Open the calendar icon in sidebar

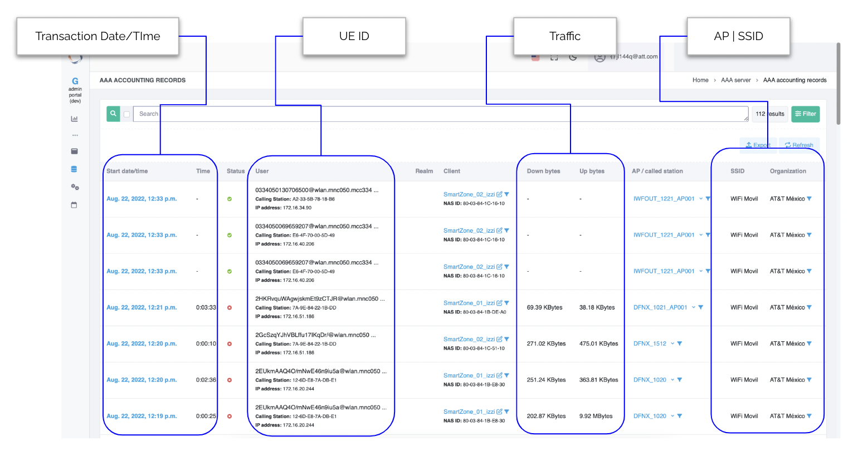[x=74, y=205]
